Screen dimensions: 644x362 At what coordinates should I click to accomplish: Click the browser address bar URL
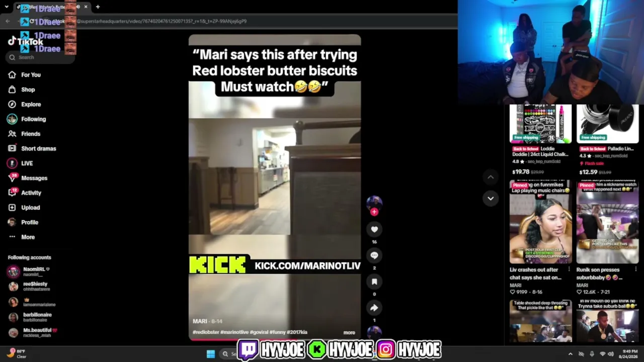161,21
